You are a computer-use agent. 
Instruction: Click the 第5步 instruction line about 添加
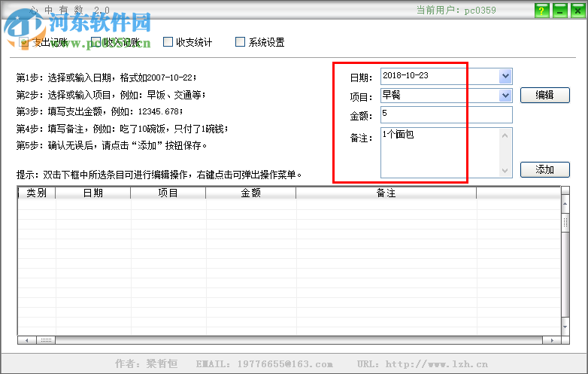pos(111,145)
